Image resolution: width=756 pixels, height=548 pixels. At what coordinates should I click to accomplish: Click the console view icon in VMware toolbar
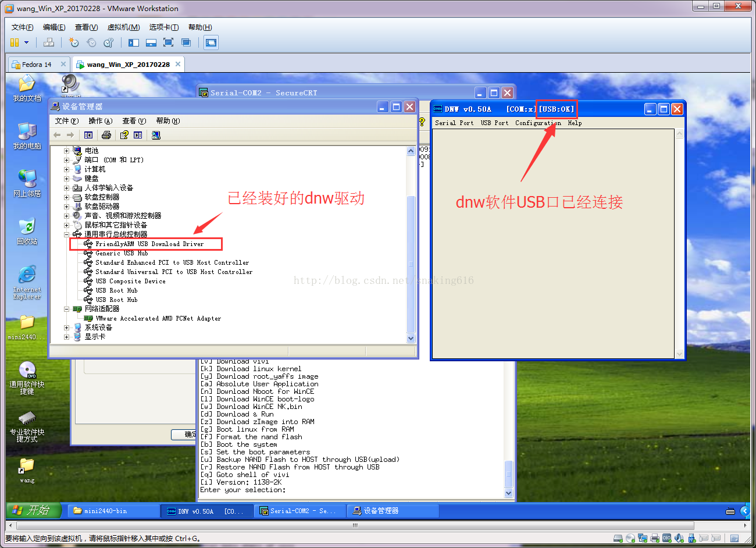[211, 42]
